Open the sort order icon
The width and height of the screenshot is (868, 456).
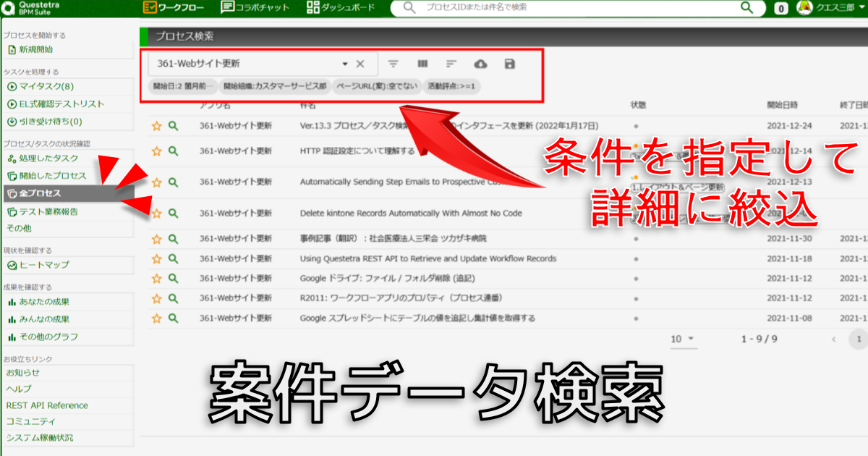451,64
